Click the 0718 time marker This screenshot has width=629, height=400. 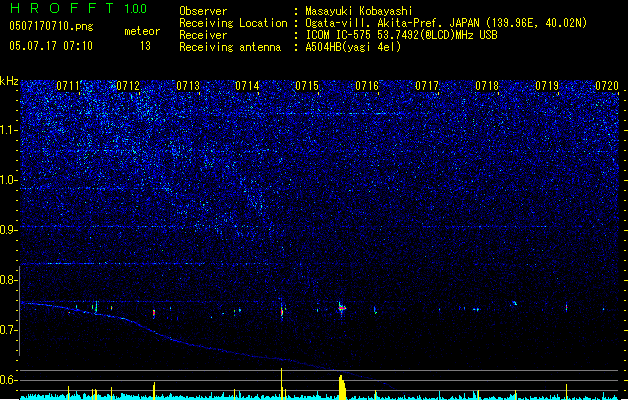[487, 86]
